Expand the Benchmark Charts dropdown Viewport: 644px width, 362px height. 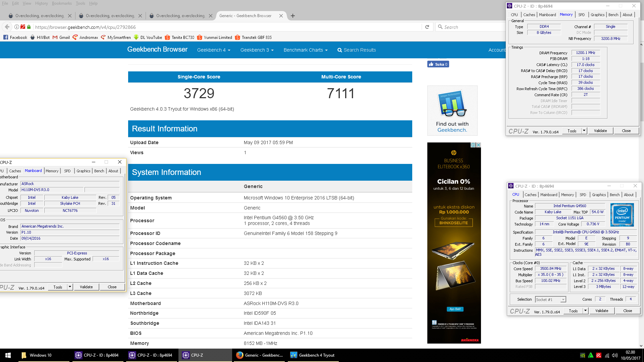pyautogui.click(x=306, y=50)
